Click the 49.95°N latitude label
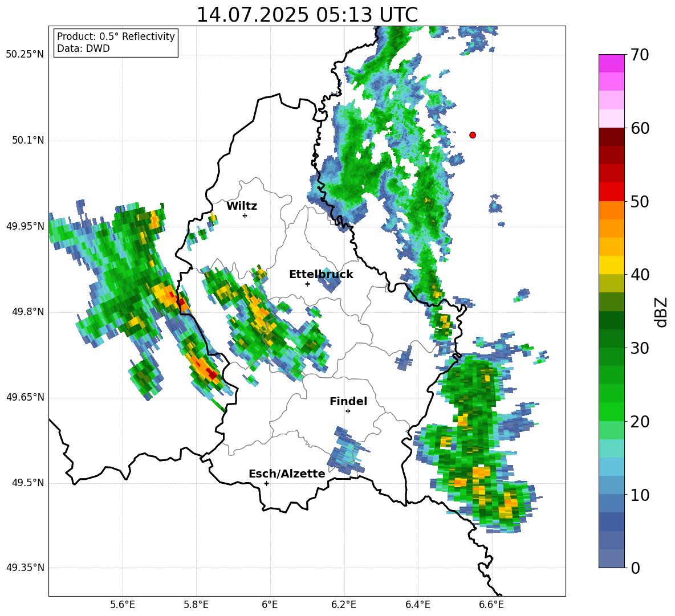675x616 pixels. 25,226
